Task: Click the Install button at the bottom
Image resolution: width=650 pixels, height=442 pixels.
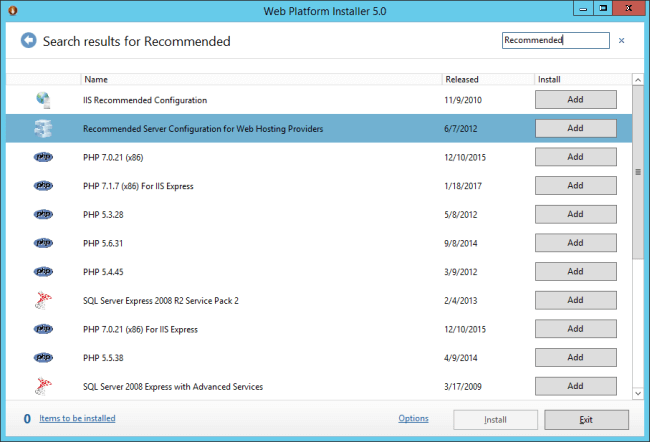Action: click(495, 420)
